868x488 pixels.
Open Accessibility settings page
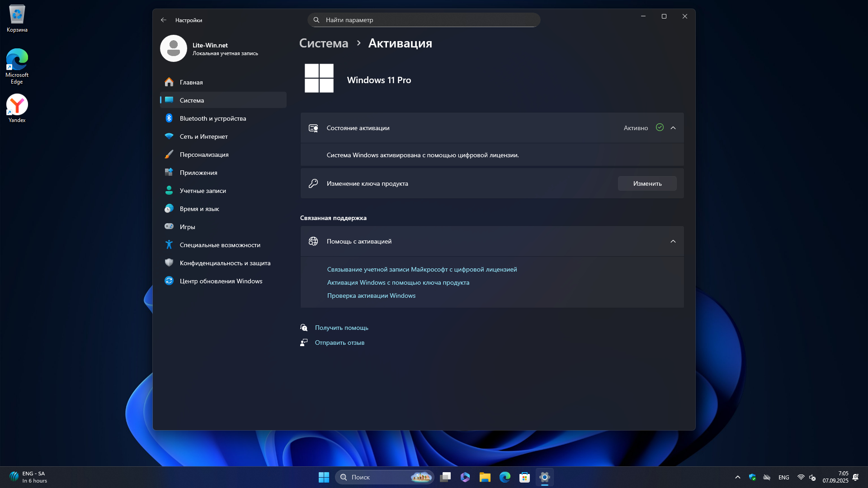pyautogui.click(x=223, y=245)
